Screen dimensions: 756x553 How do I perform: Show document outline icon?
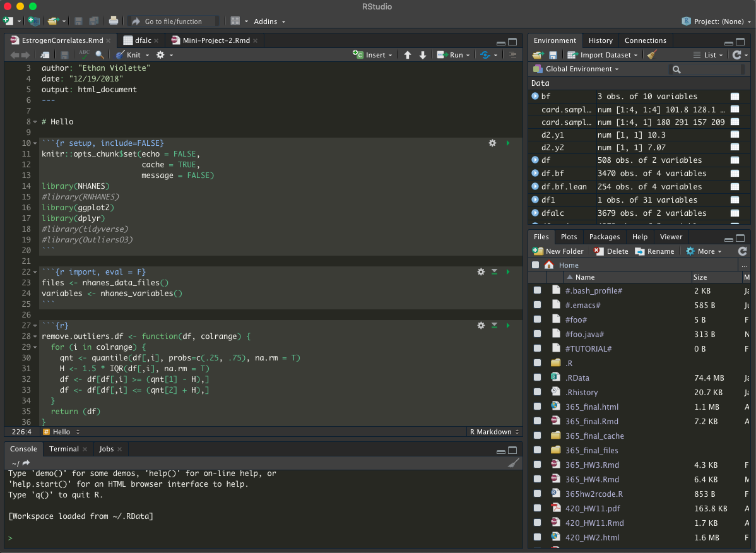512,55
